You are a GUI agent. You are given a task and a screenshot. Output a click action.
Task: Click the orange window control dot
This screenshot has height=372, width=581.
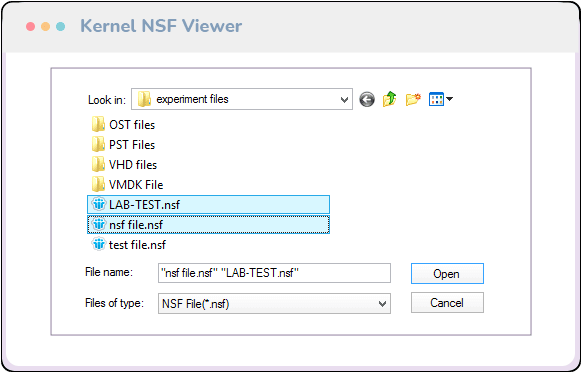tap(46, 27)
